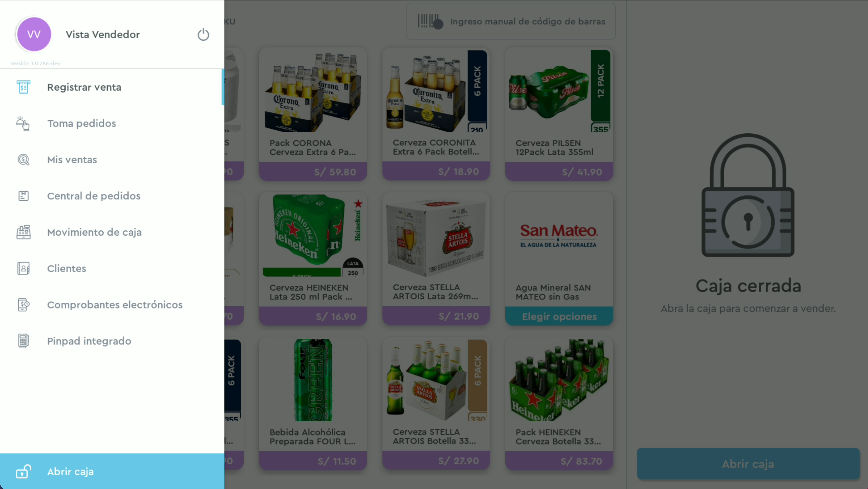The image size is (868, 489).
Task: Click the Abrir caja button under Caja cerrada
Action: (748, 464)
